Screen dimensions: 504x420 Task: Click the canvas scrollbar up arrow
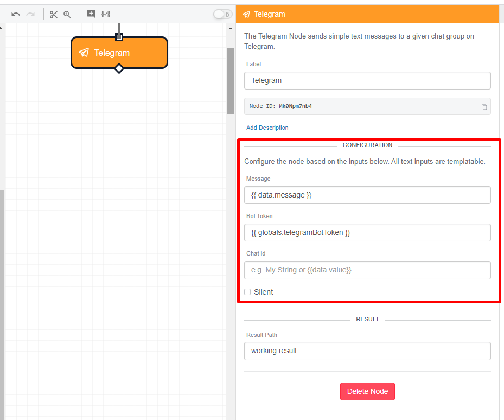[x=231, y=28]
